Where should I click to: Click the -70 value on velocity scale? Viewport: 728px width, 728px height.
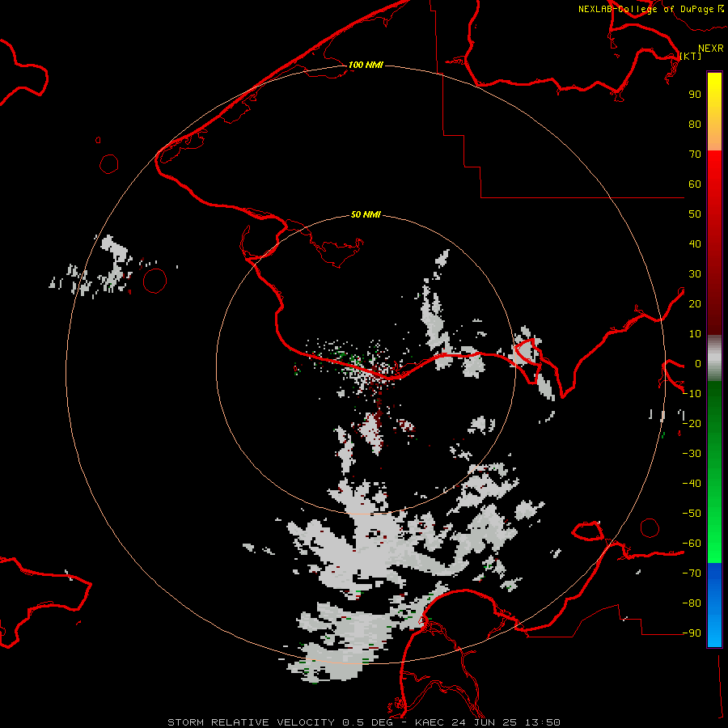point(692,574)
